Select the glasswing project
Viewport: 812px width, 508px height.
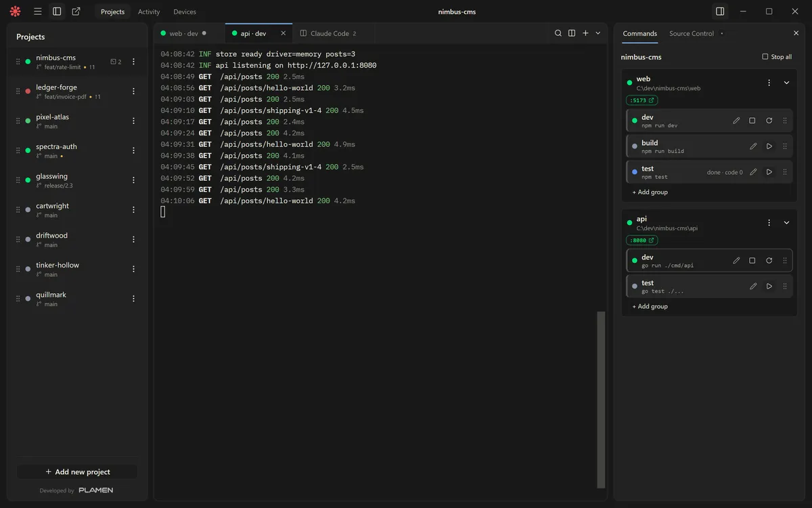(77, 180)
